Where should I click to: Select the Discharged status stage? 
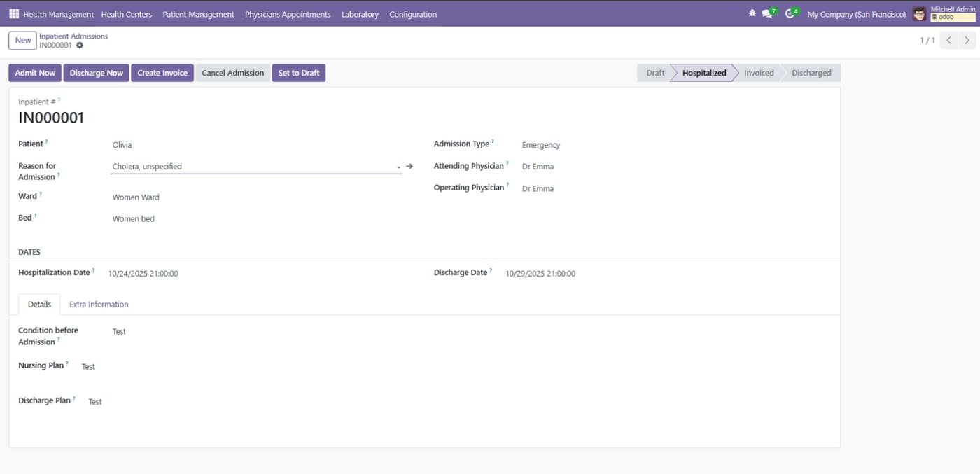[x=811, y=73]
